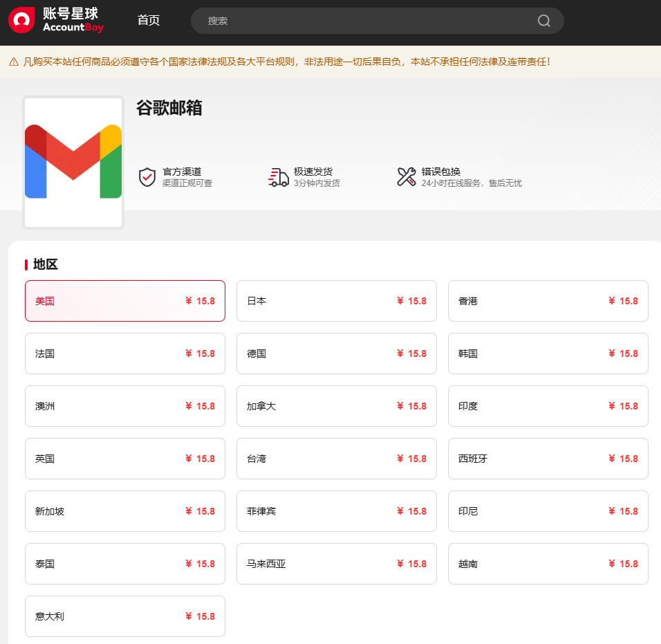Choose the 法国 region option
Image resolution: width=661 pixels, height=644 pixels.
124,353
